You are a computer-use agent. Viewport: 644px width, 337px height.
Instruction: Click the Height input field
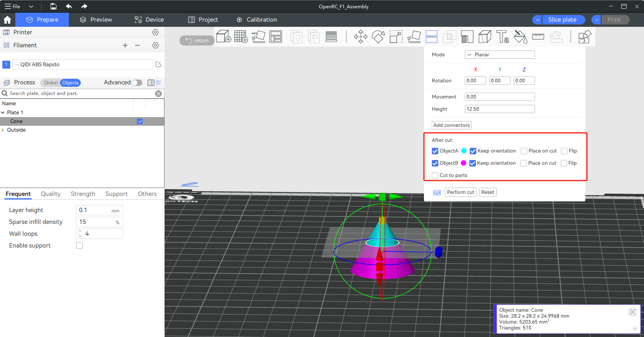pyautogui.click(x=500, y=109)
